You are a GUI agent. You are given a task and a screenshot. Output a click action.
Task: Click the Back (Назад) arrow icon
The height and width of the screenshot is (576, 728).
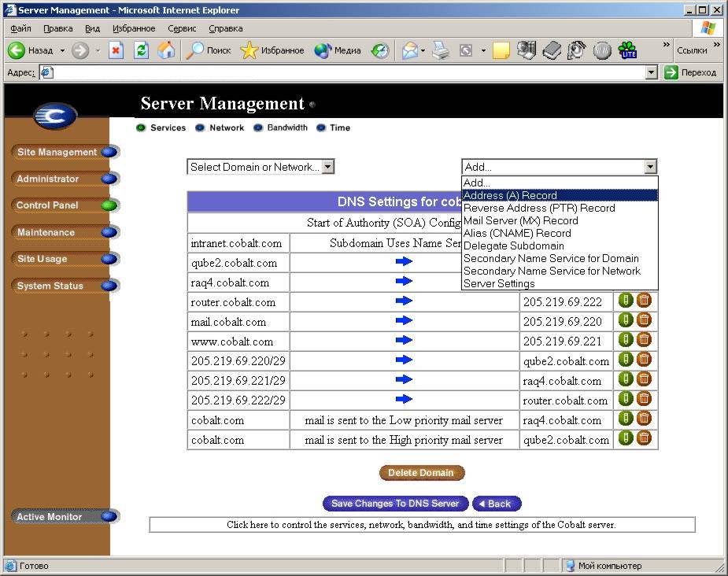(17, 50)
